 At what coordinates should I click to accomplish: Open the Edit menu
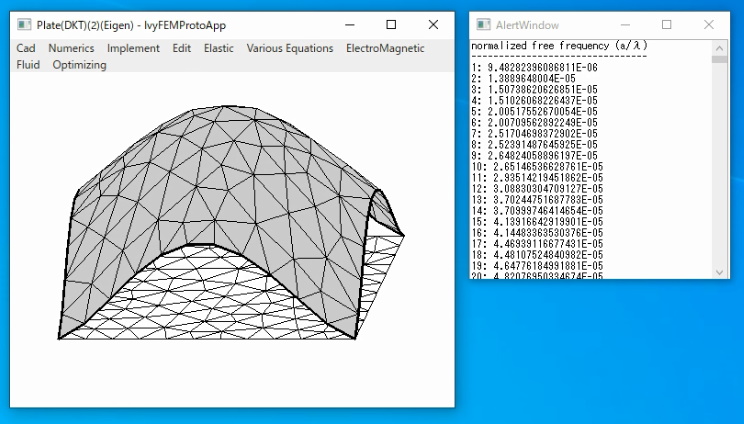(x=181, y=48)
